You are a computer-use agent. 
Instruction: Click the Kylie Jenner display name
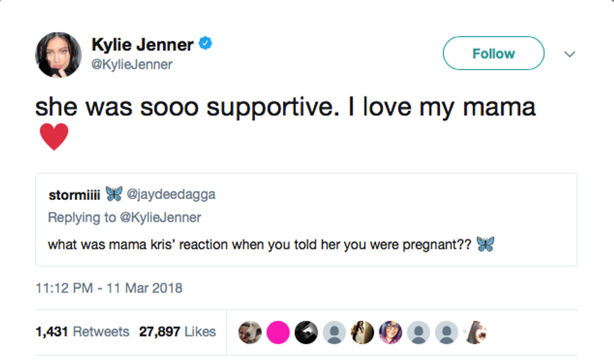[x=143, y=44]
